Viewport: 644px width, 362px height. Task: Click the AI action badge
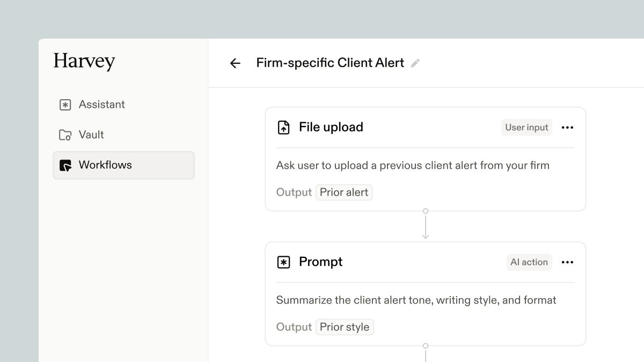pos(529,262)
